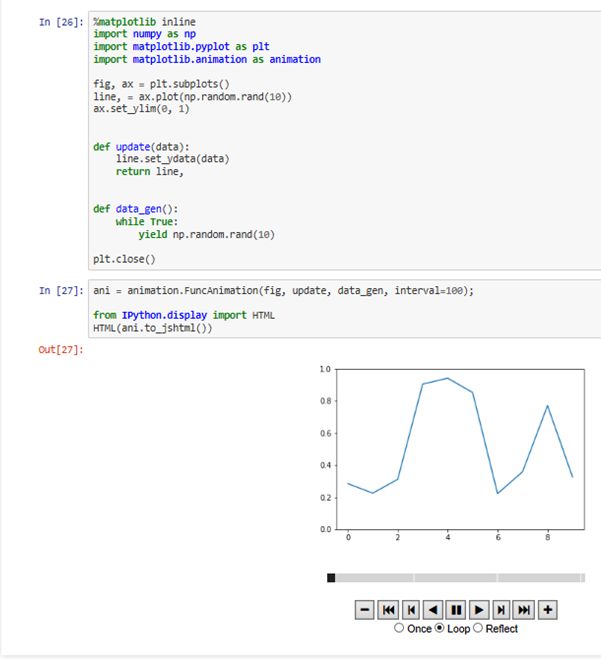Click inside code cell In [26]
Screen dimensions: 601x659
coord(345,140)
